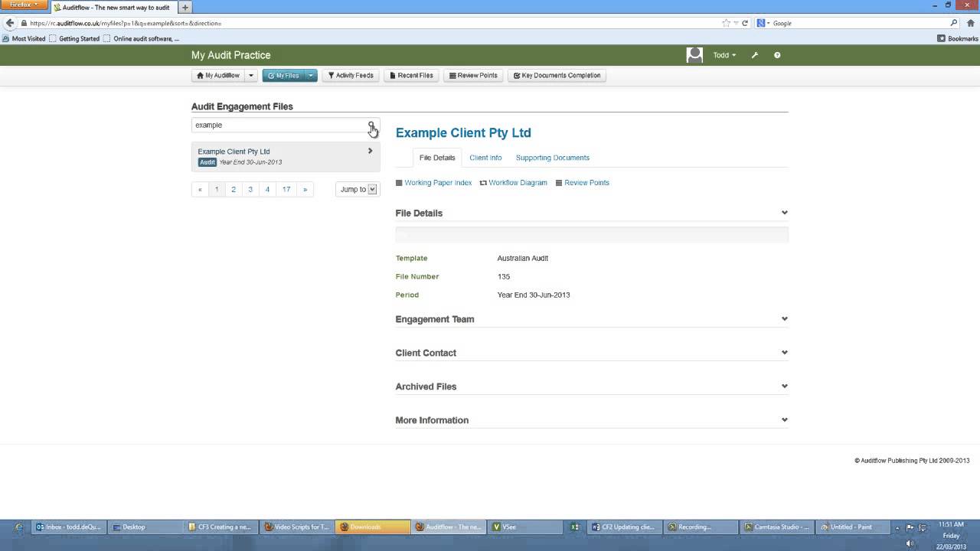Expand the Archived Files section
The height and width of the screenshot is (551, 980).
pyautogui.click(x=784, y=386)
